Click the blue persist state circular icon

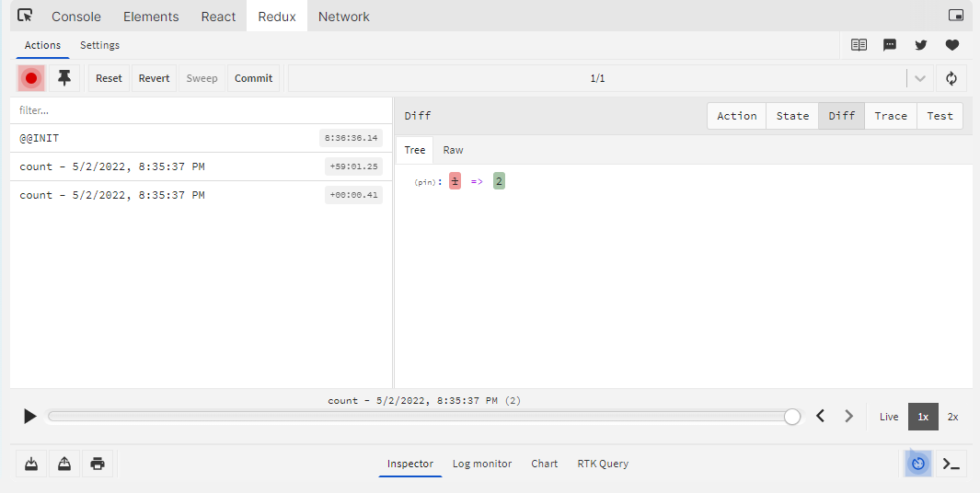[918, 464]
